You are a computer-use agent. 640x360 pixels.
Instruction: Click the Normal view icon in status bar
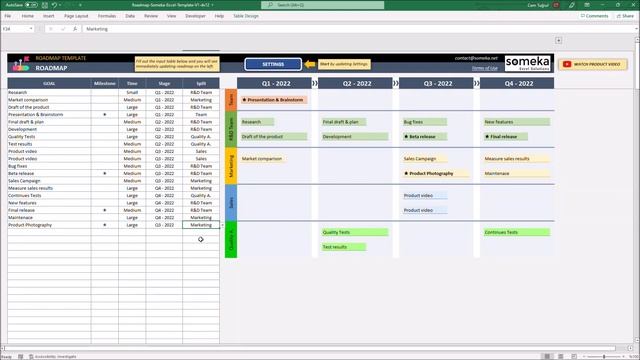pos(547,356)
